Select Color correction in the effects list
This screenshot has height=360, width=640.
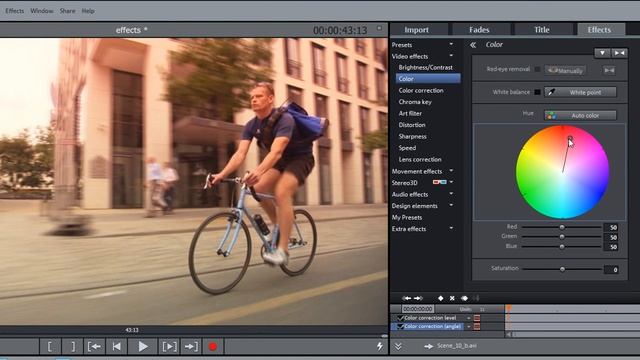(421, 91)
